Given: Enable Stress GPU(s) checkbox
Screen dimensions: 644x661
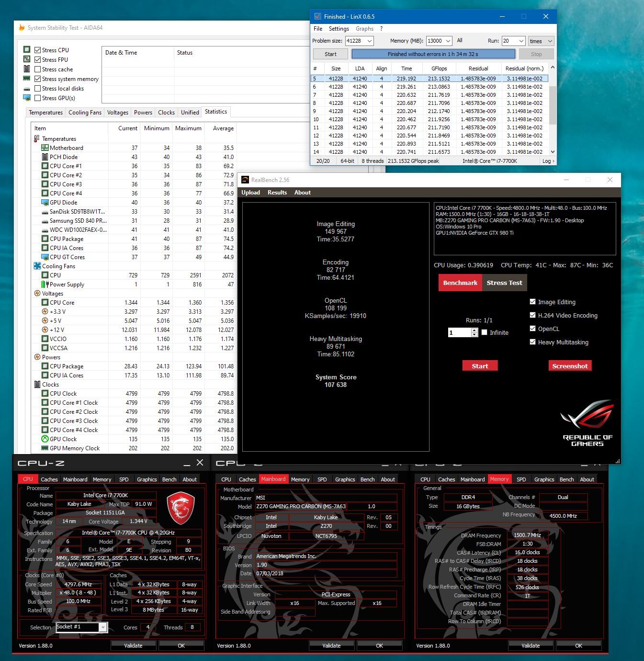Looking at the screenshot, I should [37, 98].
